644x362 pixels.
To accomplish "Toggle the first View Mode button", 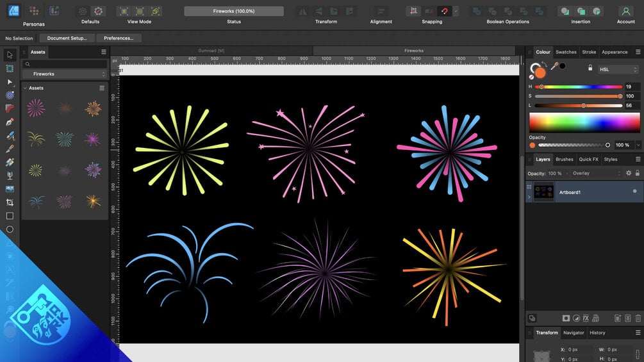I will pos(124,11).
